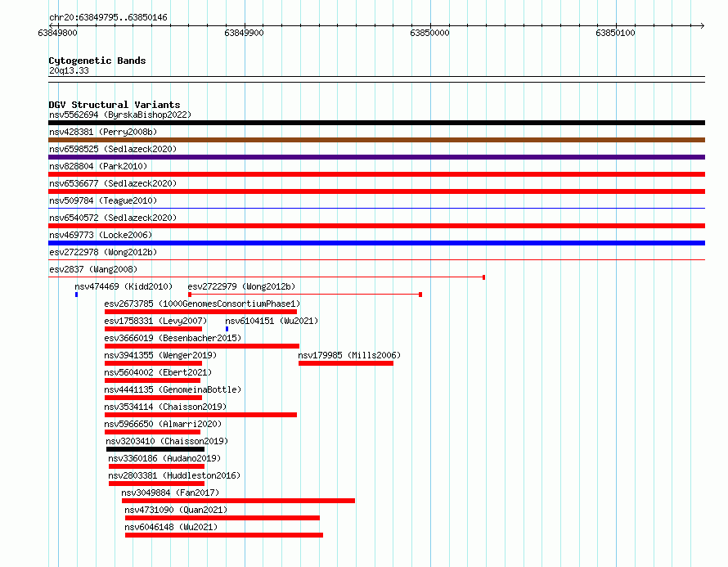Screen dimensions: 728x567
Task: Click the nsv3360186 (Audano2019) label
Action: (x=164, y=458)
